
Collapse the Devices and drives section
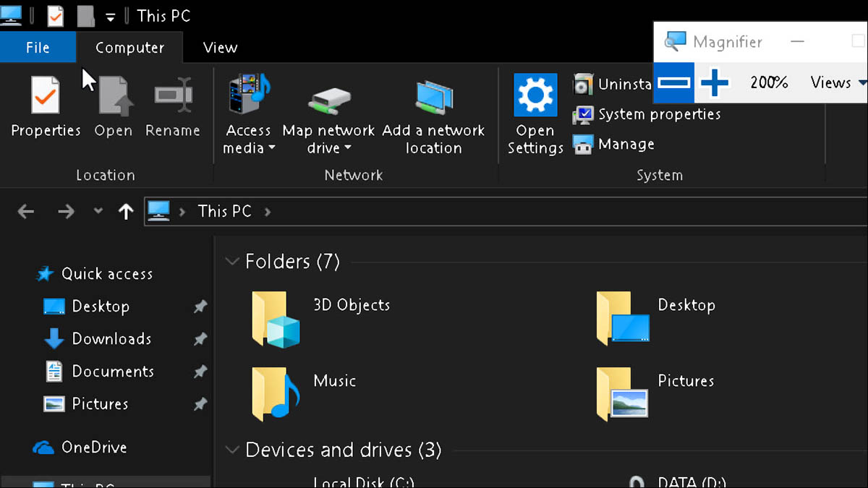click(x=232, y=450)
